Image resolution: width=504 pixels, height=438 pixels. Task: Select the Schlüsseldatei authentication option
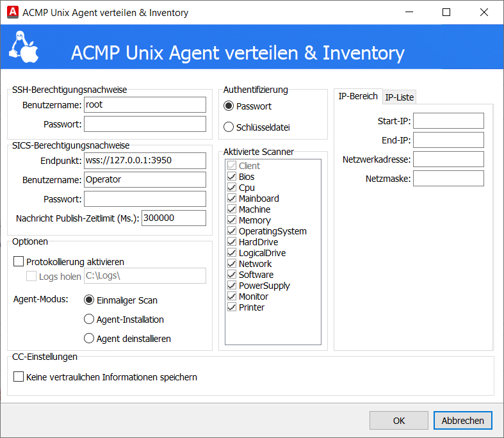pos(229,127)
